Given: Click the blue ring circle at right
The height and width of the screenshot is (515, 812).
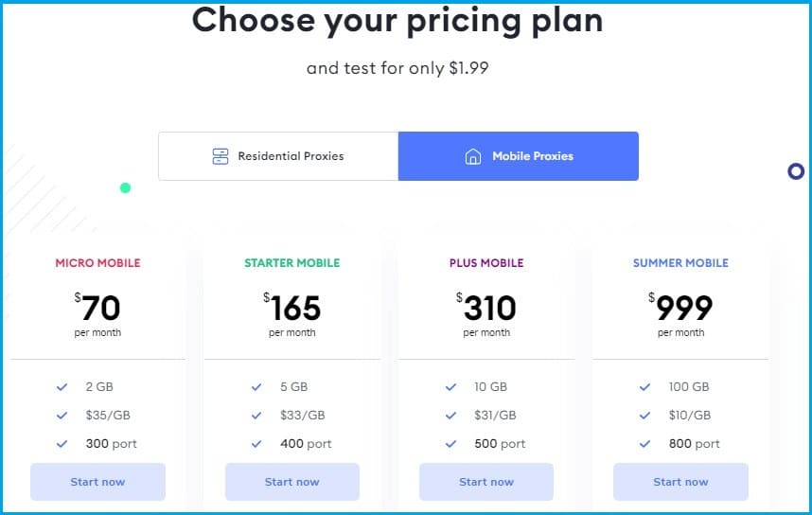Looking at the screenshot, I should [x=796, y=171].
